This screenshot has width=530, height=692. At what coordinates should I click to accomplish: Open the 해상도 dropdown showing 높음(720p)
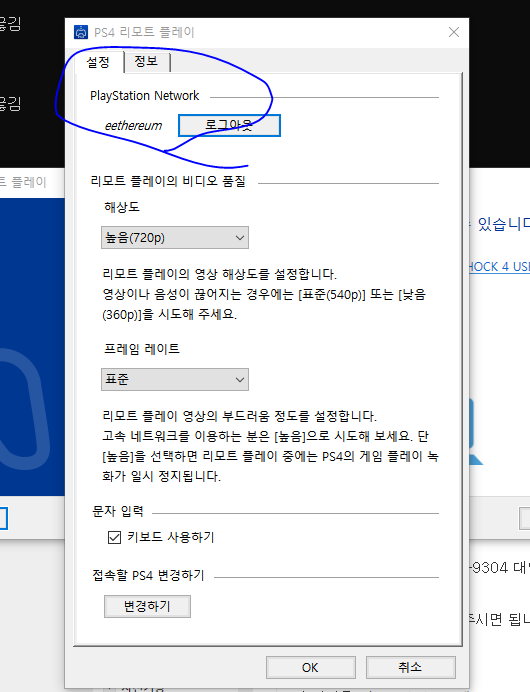click(175, 237)
